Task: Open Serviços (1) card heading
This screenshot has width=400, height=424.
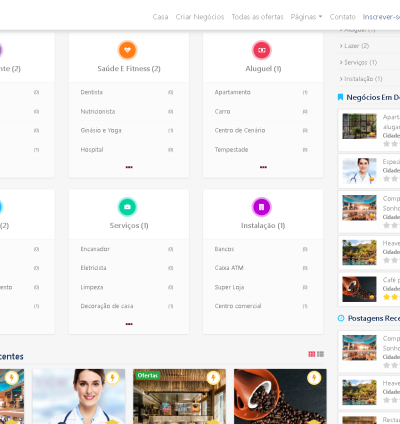Action: pos(129,225)
